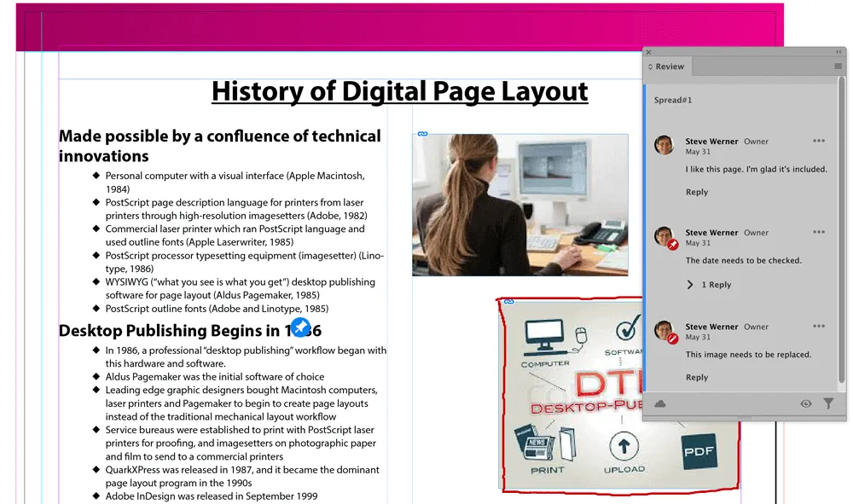Open options on "The date needs to be checked" comment
853x504 pixels.
point(819,232)
